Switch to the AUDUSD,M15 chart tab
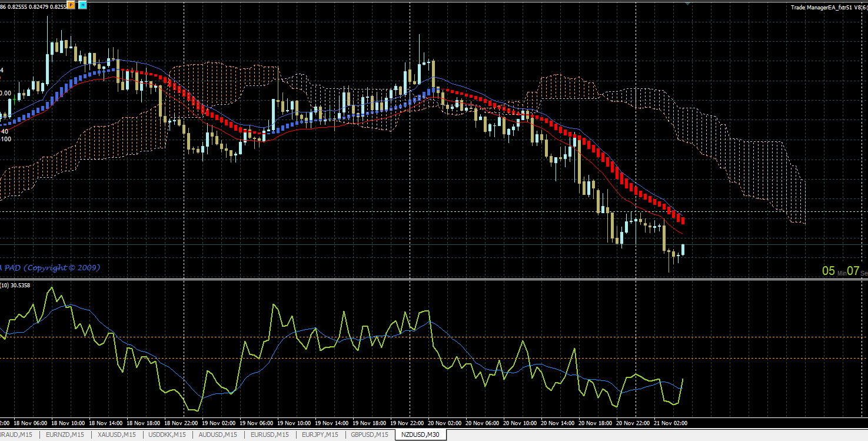This screenshot has width=868, height=441. coord(218,435)
